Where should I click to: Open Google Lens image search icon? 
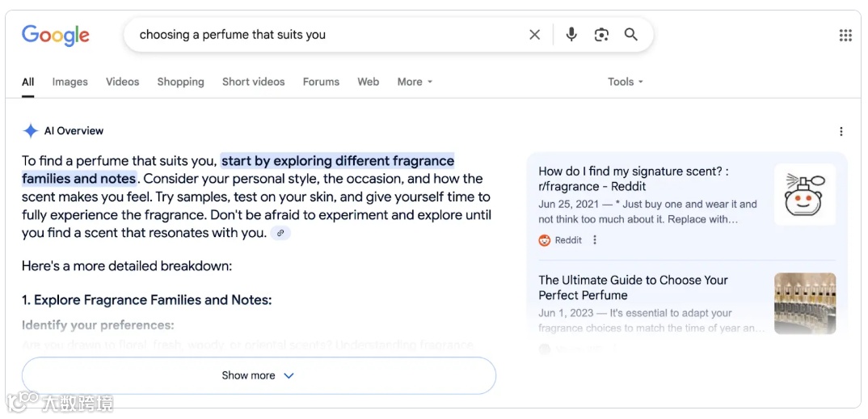pyautogui.click(x=601, y=35)
